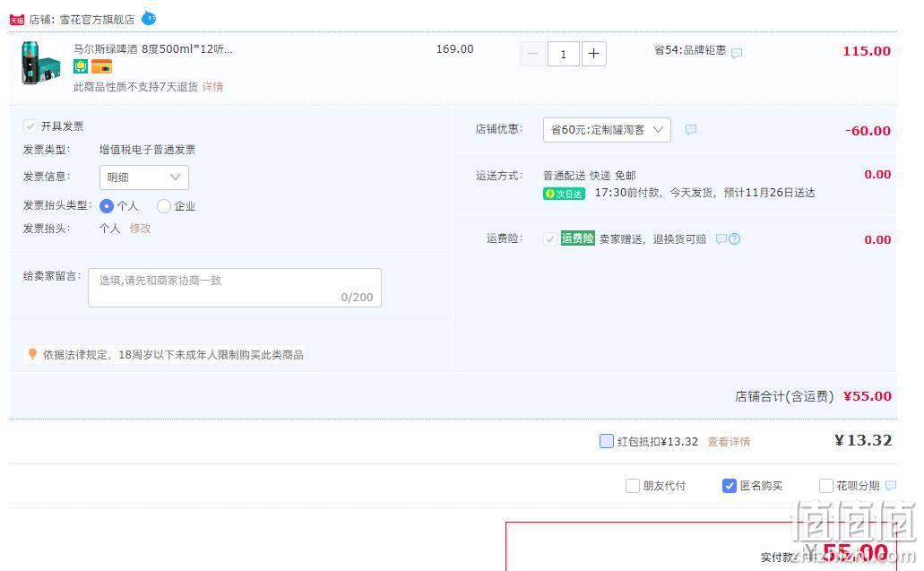The image size is (924, 571).
Task: Toggle the 运费险 checkbox
Action: pos(549,238)
